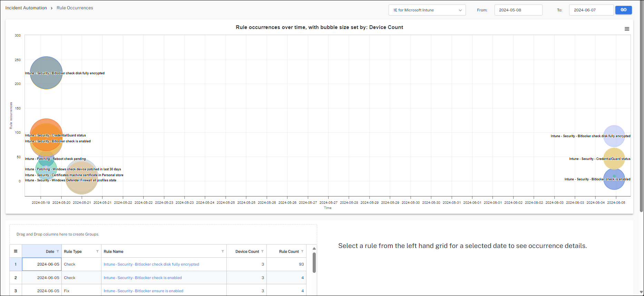
Task: Open Rule Name column filter
Action: point(223,251)
